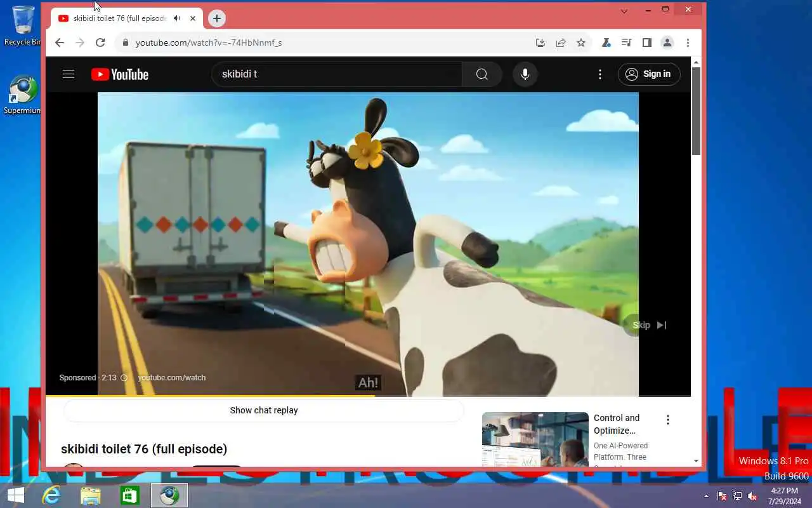Screen dimensions: 812x508
Task: Click the yellow ad progress bar
Action: (210, 396)
